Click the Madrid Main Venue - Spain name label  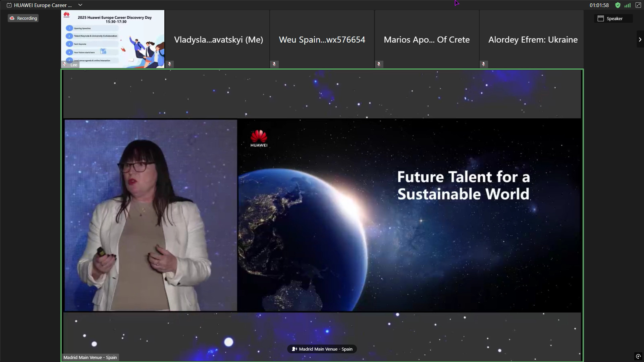[90, 357]
